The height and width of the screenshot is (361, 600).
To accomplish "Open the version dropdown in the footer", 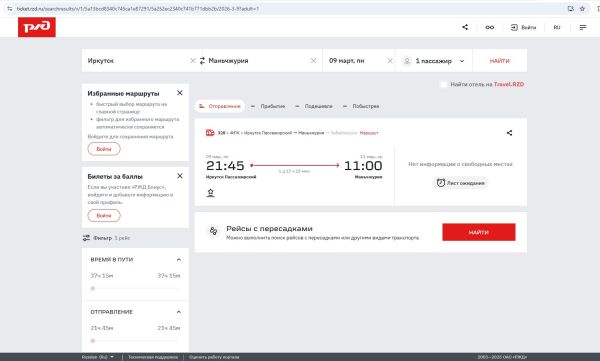I will 98,357.
